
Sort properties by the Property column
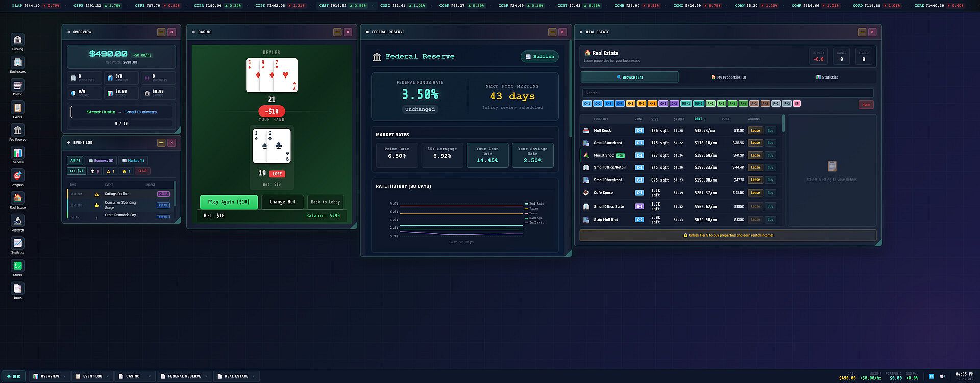(x=601, y=119)
